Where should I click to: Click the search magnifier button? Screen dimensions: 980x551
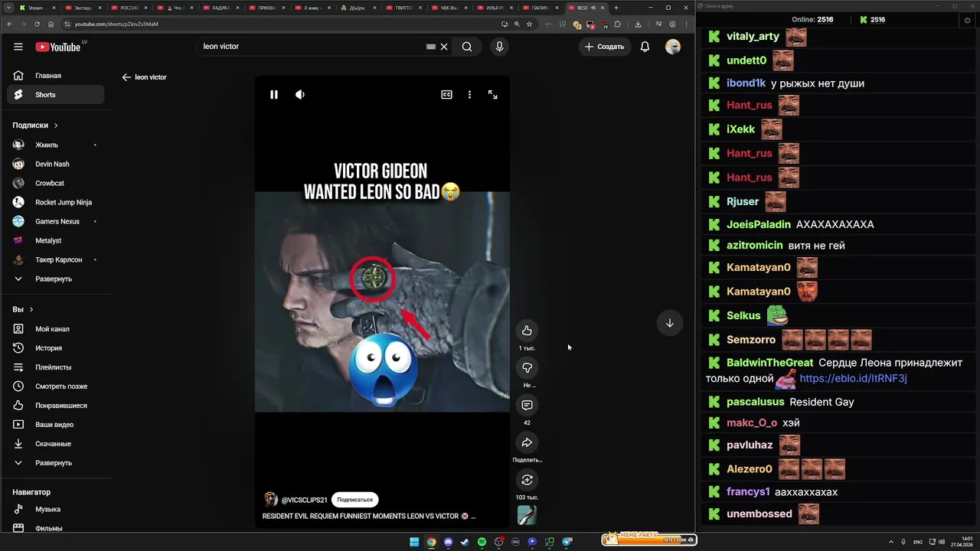467,47
